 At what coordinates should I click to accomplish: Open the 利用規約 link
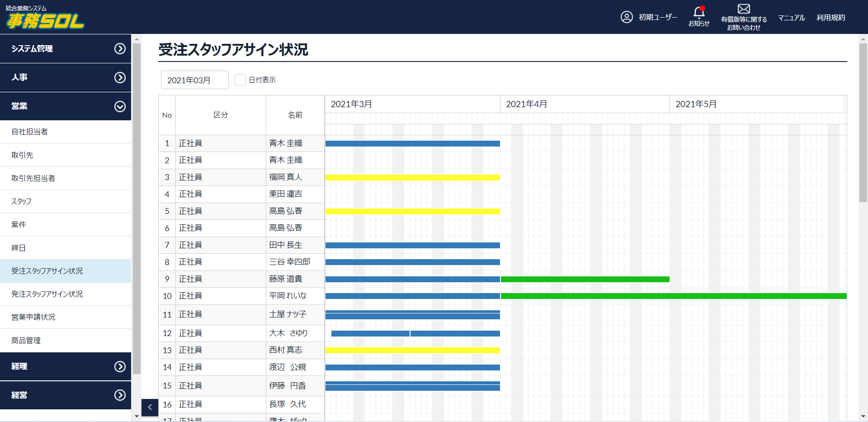pos(830,18)
